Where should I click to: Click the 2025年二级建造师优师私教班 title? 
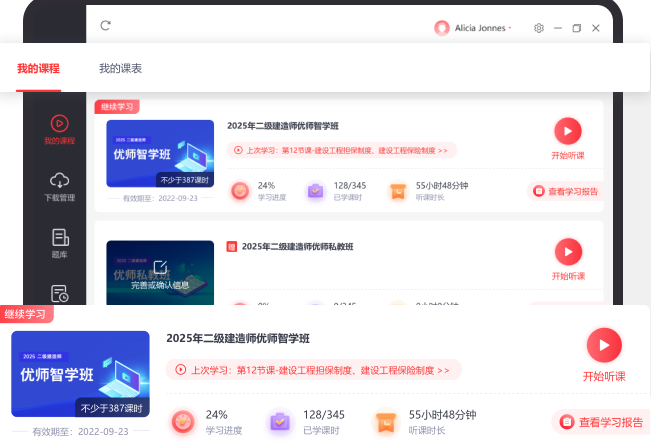click(298, 247)
